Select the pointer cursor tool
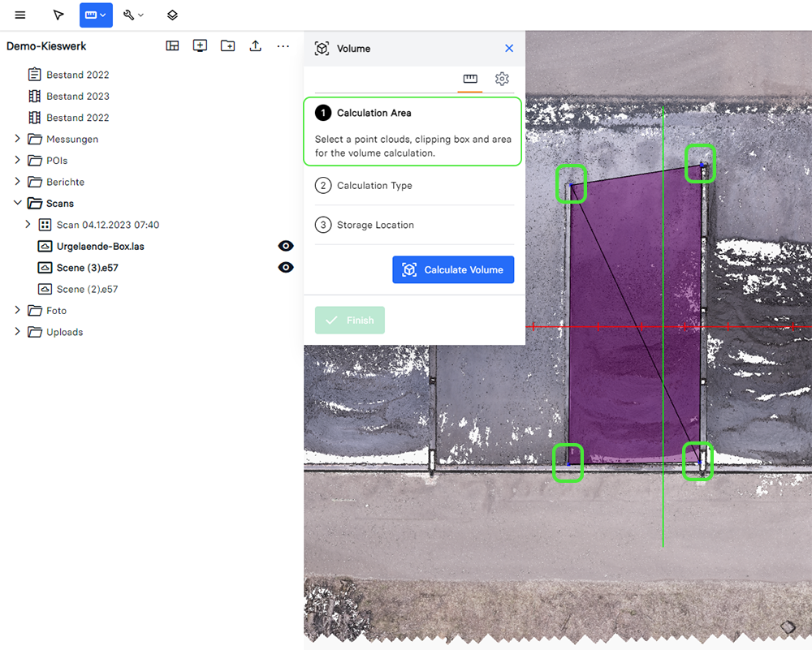 (58, 15)
